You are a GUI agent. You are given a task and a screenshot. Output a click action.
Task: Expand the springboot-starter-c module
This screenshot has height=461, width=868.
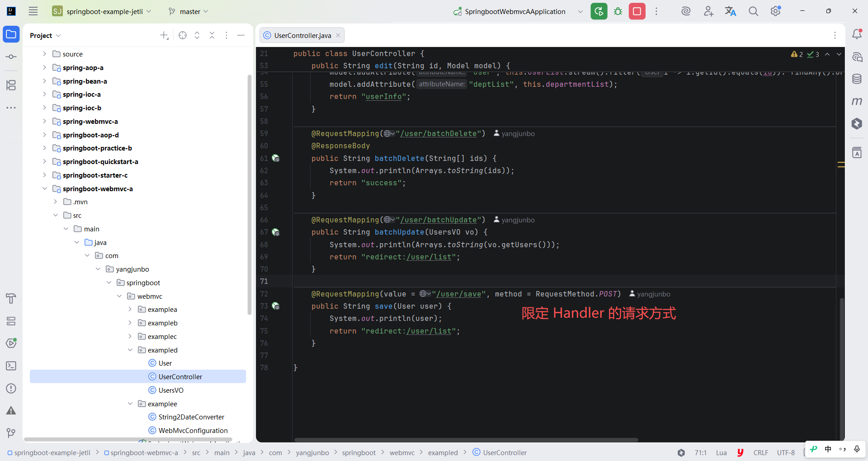[x=44, y=175]
